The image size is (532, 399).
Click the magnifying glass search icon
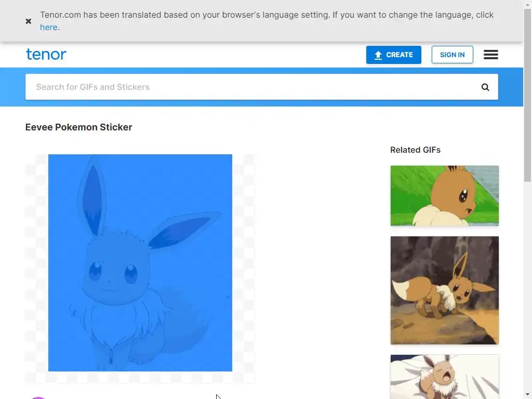[x=486, y=87]
